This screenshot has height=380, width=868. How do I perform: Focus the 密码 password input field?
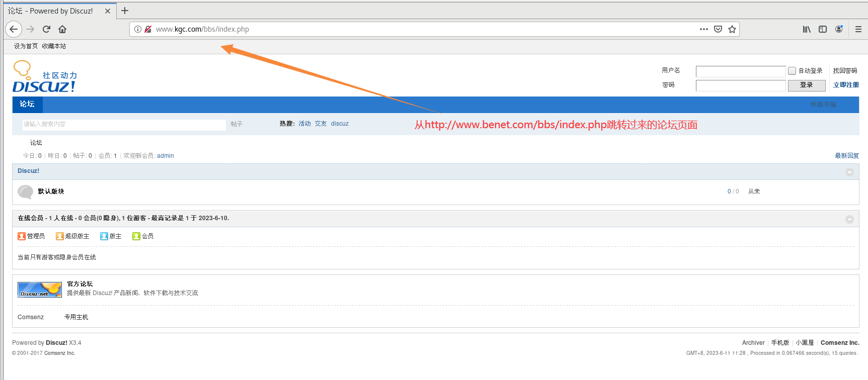coord(741,85)
